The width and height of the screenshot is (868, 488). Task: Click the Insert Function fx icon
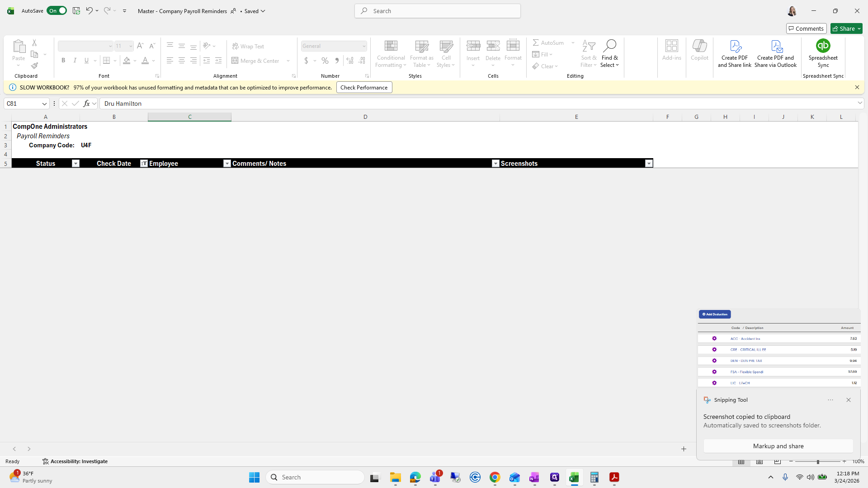pyautogui.click(x=86, y=103)
